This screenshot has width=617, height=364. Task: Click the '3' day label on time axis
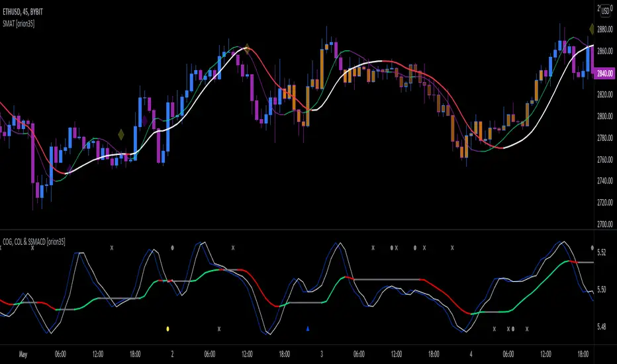[x=322, y=353]
